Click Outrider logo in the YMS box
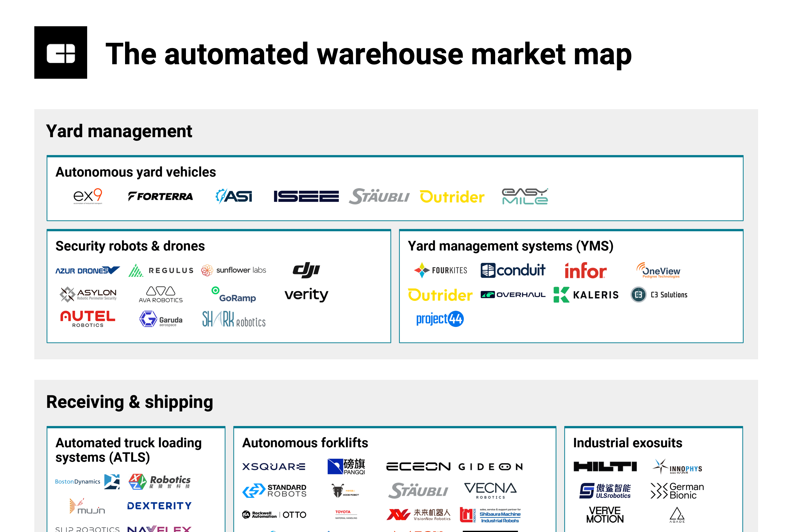The image size is (789, 532). pyautogui.click(x=440, y=295)
